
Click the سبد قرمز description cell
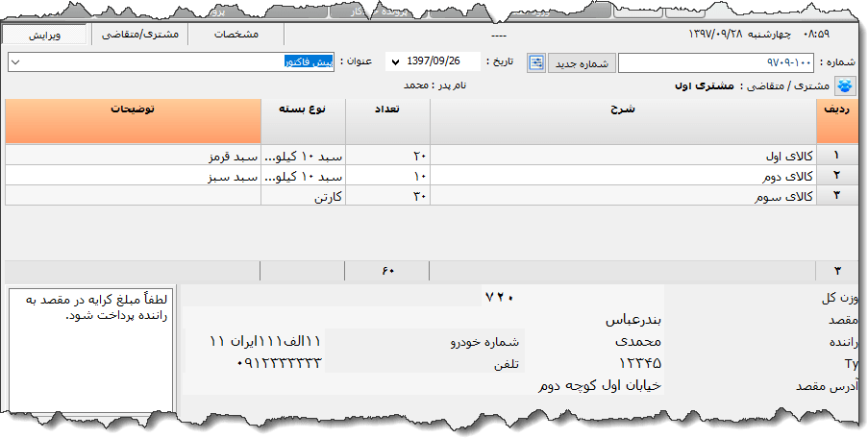(133, 156)
